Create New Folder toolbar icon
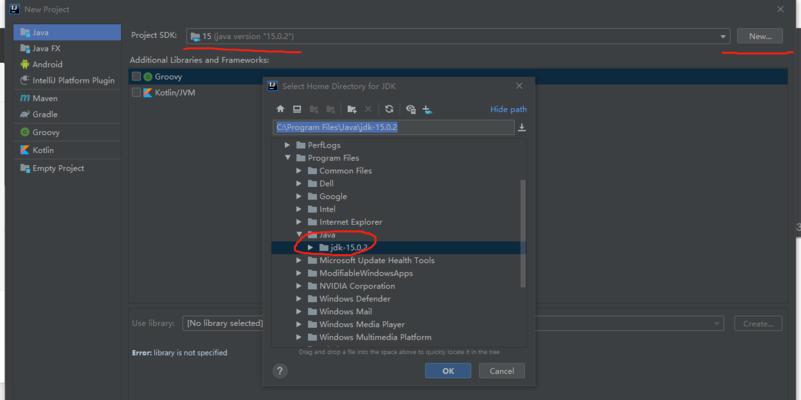The image size is (801, 400). coord(351,109)
